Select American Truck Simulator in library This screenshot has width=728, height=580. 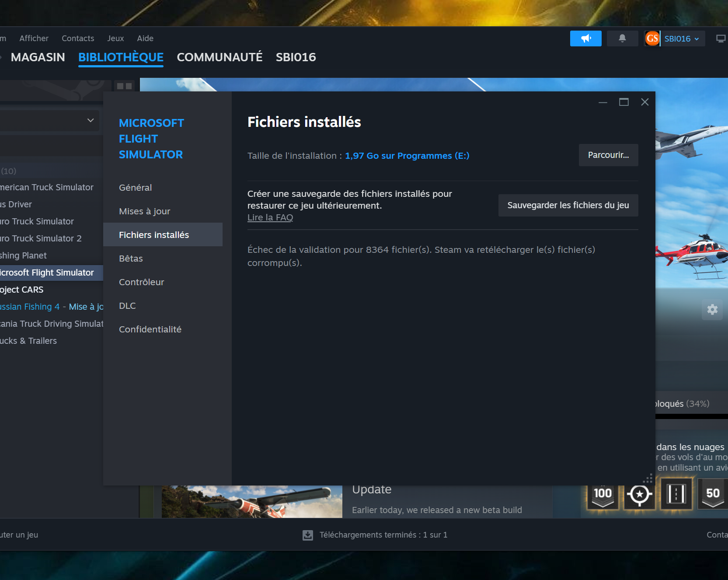pyautogui.click(x=47, y=187)
